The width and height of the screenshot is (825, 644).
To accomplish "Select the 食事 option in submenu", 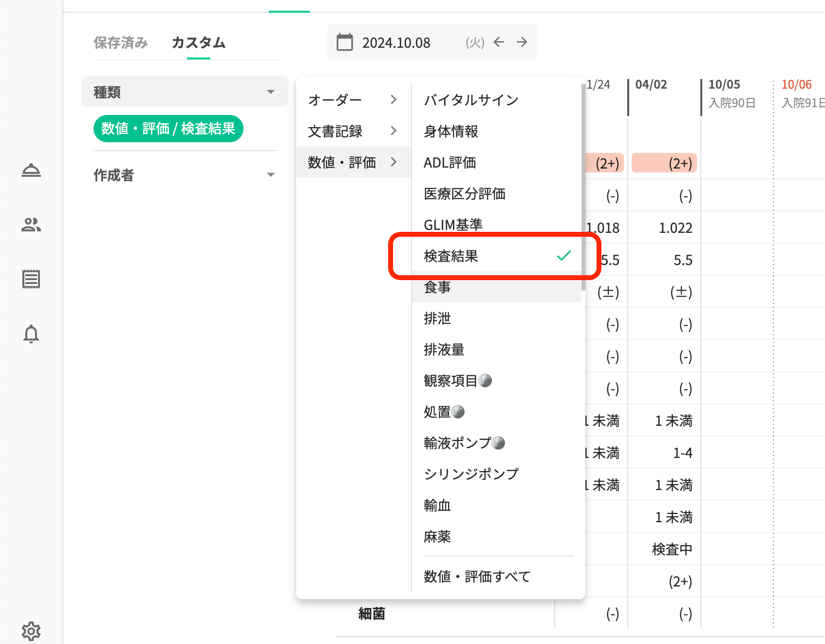I will (x=496, y=287).
